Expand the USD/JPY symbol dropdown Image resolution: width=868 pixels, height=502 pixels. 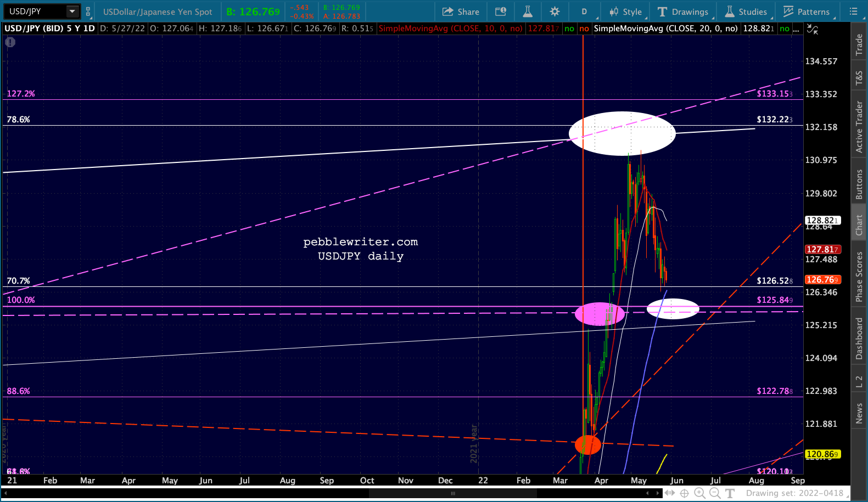72,12
